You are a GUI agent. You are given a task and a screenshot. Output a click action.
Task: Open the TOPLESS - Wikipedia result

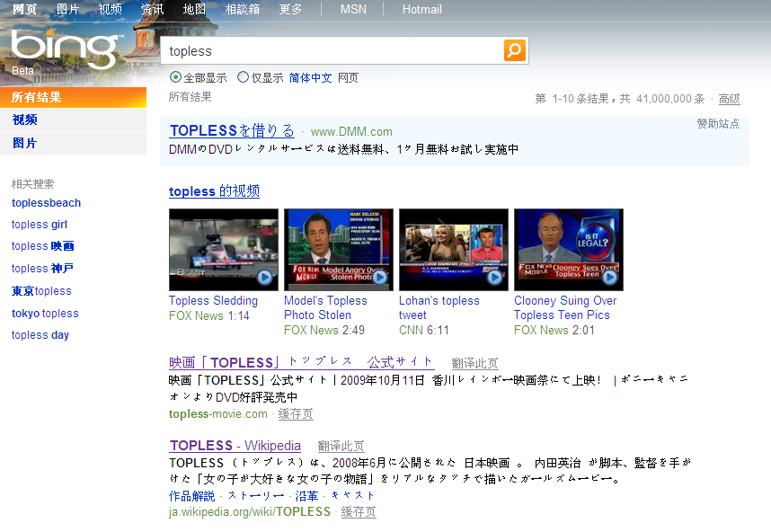coord(235,446)
